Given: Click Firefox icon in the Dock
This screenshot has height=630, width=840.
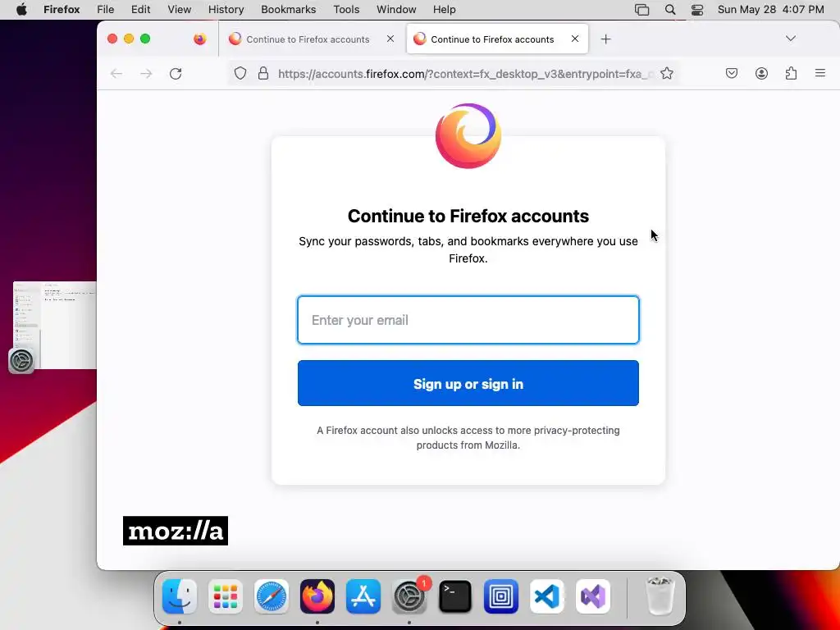Looking at the screenshot, I should 317,596.
